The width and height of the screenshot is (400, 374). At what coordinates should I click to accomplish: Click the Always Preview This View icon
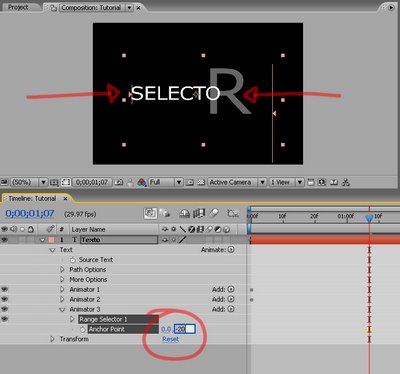(4, 182)
